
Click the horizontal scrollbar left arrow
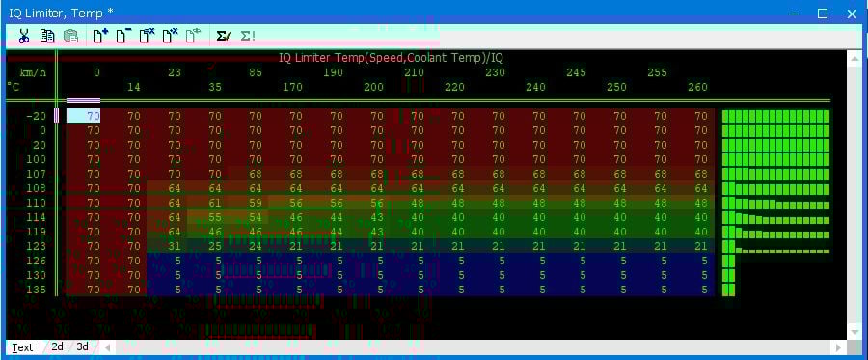tap(107, 347)
